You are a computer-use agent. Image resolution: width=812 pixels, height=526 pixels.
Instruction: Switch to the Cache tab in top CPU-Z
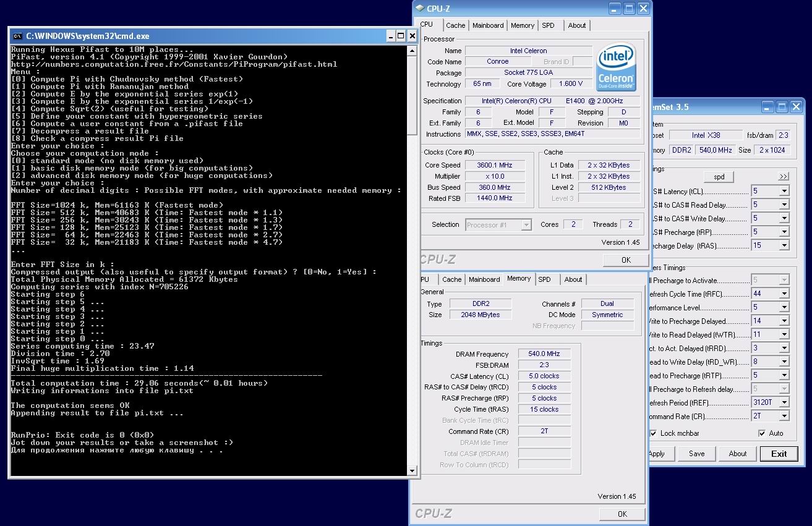456,25
